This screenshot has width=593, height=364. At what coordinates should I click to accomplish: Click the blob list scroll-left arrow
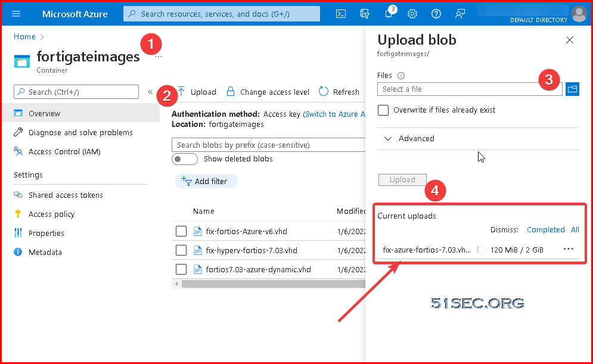[176, 284]
